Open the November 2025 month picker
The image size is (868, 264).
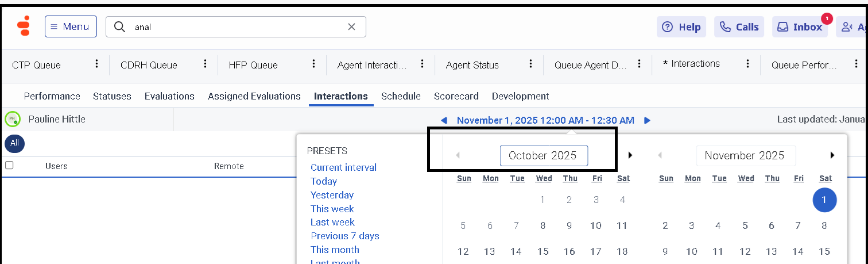[745, 155]
